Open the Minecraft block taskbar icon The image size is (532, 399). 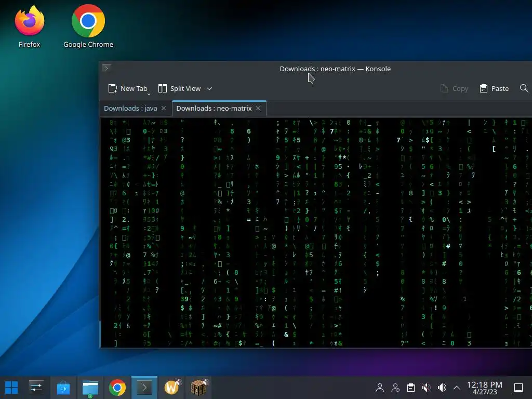pos(199,387)
